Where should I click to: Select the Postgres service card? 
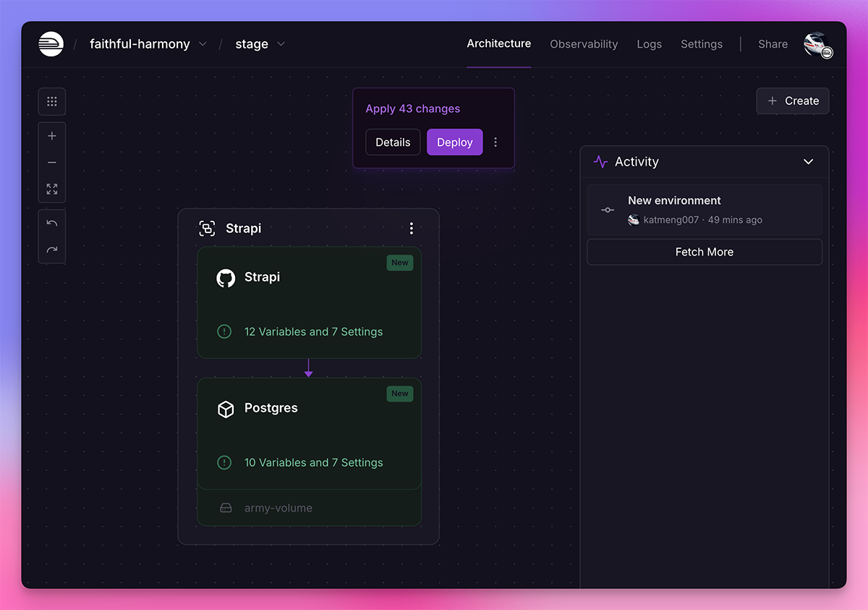tap(310, 433)
